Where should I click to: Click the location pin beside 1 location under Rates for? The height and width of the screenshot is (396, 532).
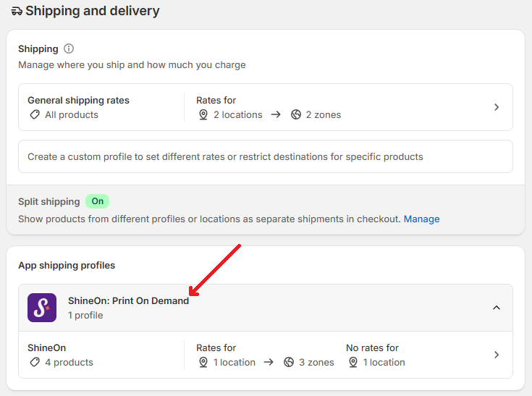tap(203, 363)
